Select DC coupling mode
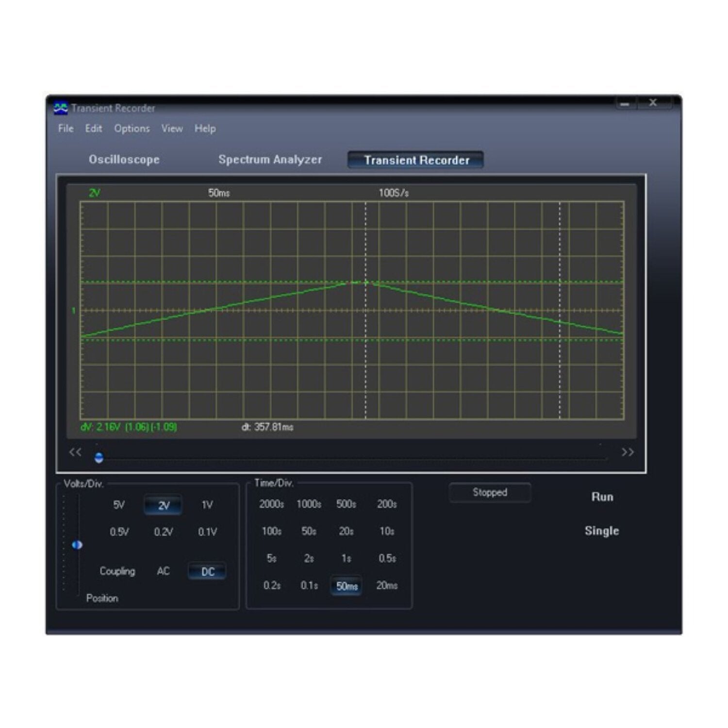728x728 pixels. click(207, 572)
